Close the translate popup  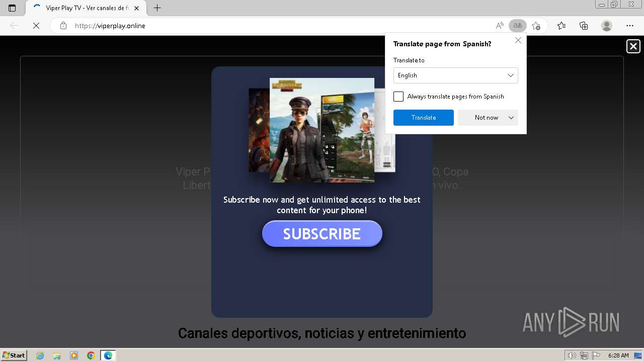pyautogui.click(x=518, y=40)
